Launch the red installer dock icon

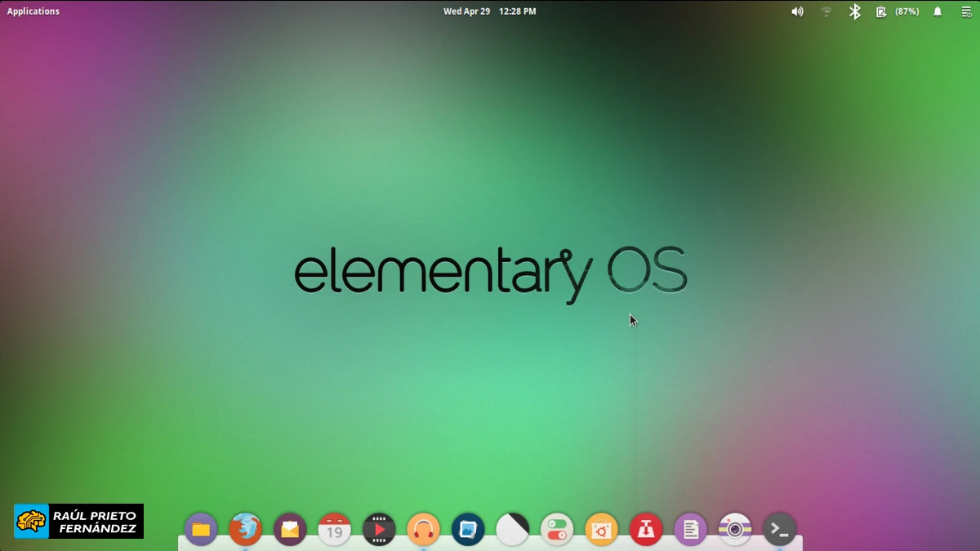[x=646, y=529]
